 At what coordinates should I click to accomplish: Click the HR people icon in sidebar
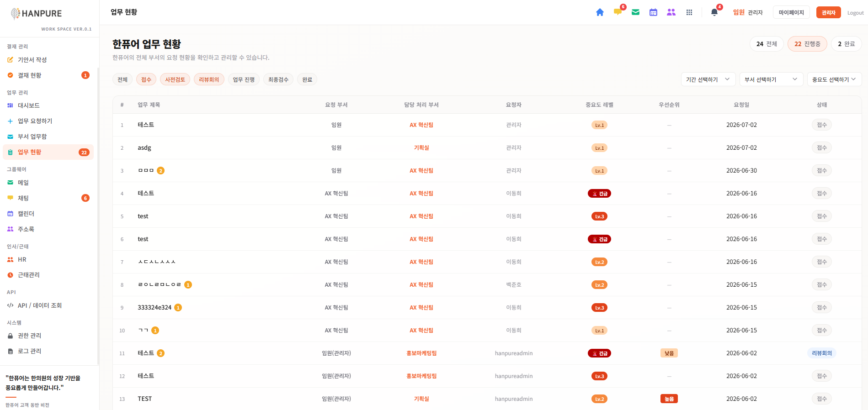(10, 259)
